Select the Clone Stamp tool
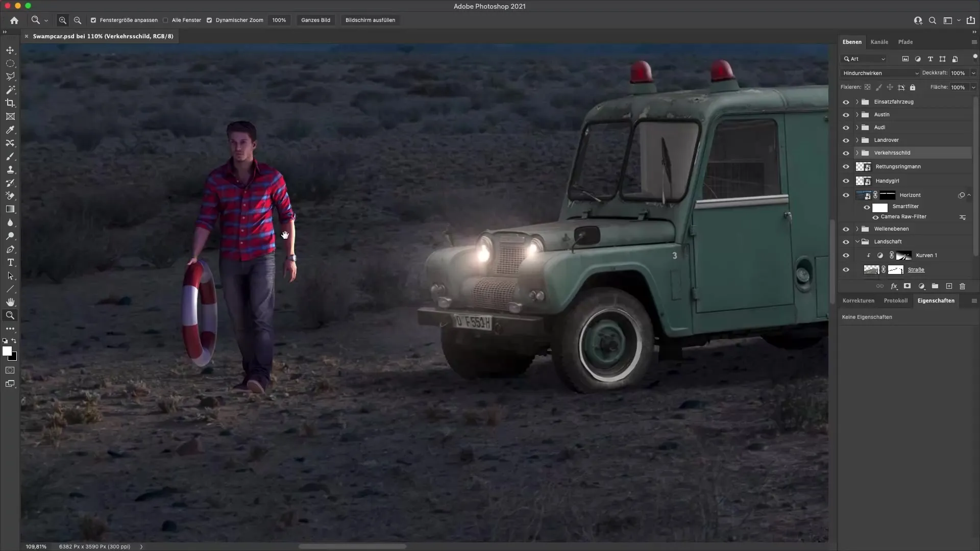980x551 pixels. tap(10, 169)
